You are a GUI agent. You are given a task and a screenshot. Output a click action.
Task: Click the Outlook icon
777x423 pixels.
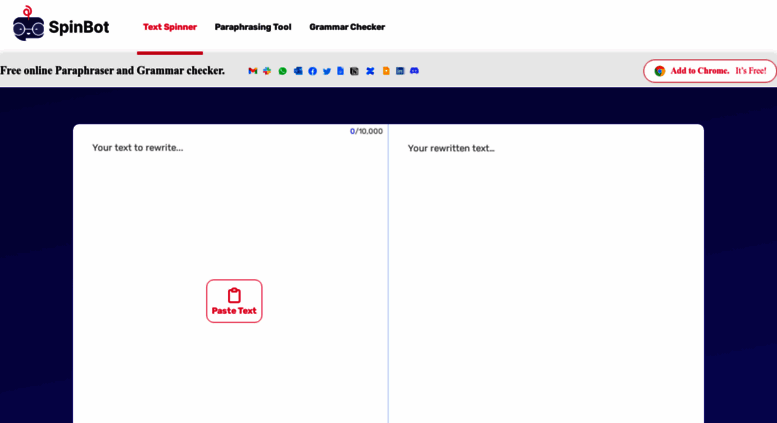298,71
